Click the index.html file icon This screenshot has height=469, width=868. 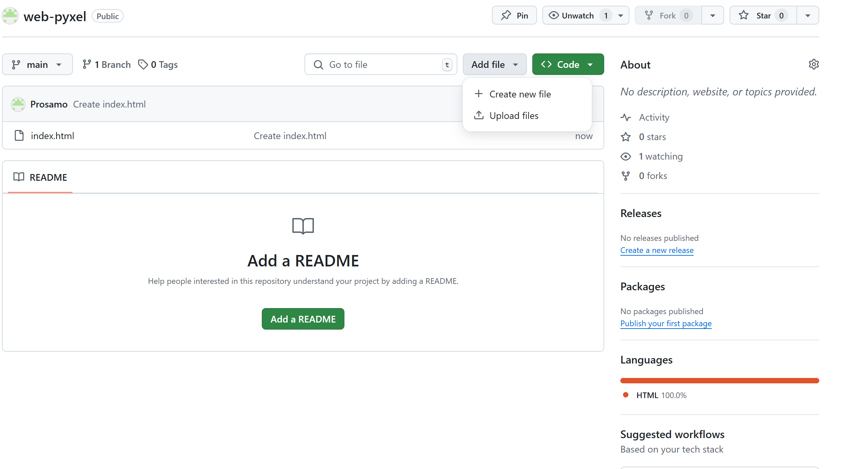(19, 135)
